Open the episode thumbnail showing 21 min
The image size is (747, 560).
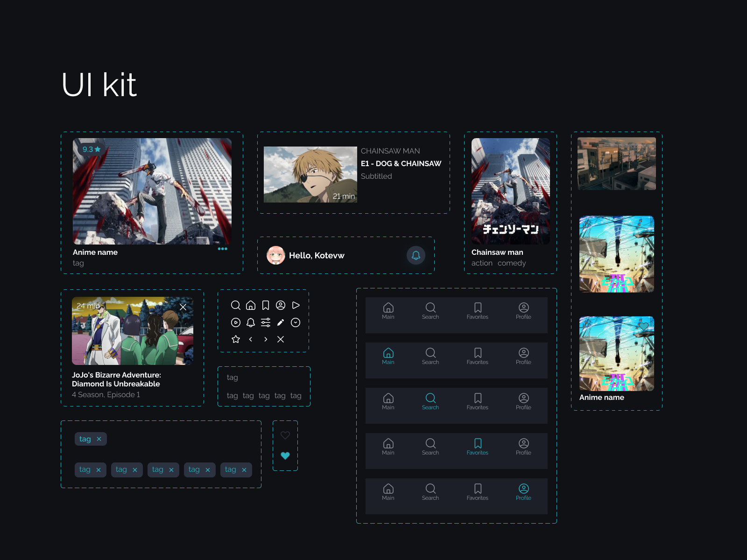310,175
